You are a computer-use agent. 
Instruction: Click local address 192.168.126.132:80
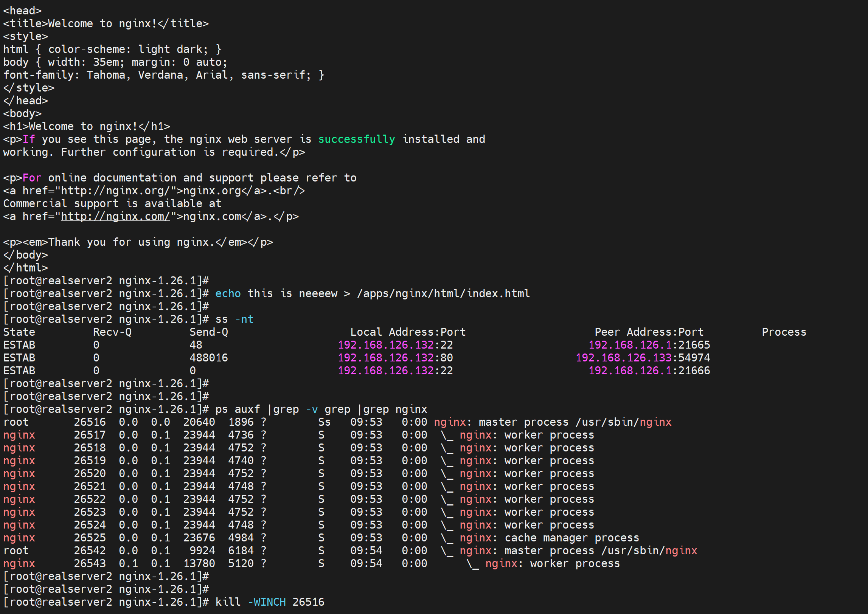click(395, 358)
